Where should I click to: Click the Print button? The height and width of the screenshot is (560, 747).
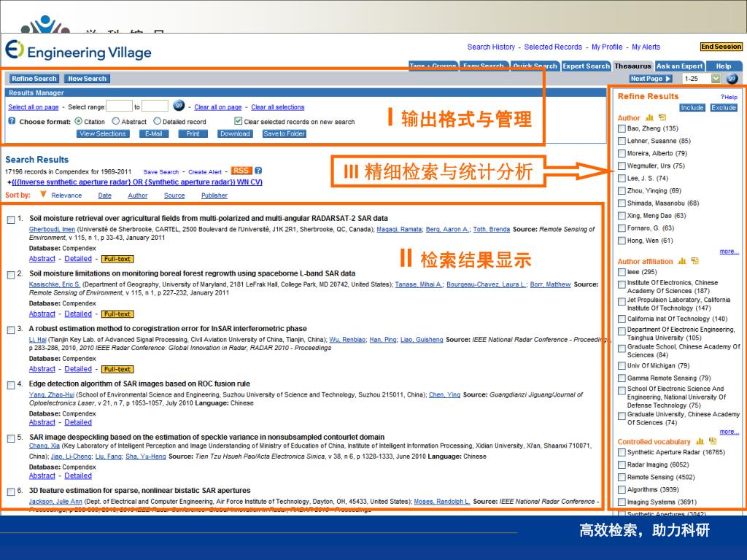[193, 134]
